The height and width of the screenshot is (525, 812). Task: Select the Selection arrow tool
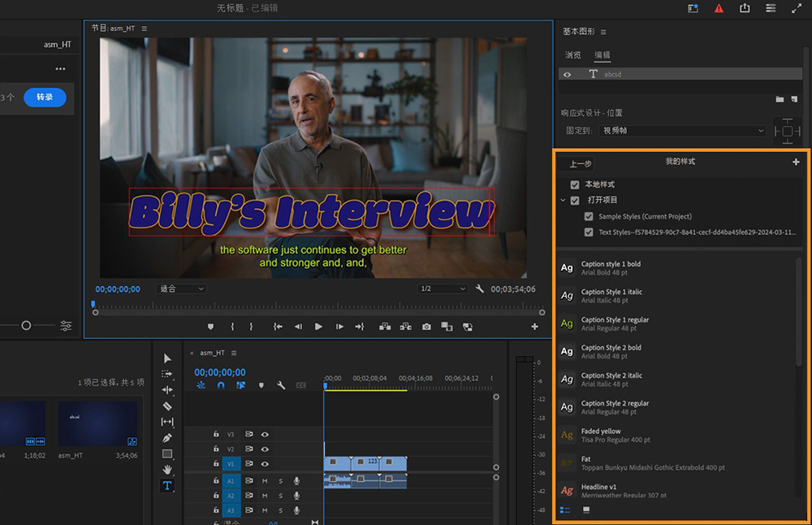(x=167, y=358)
